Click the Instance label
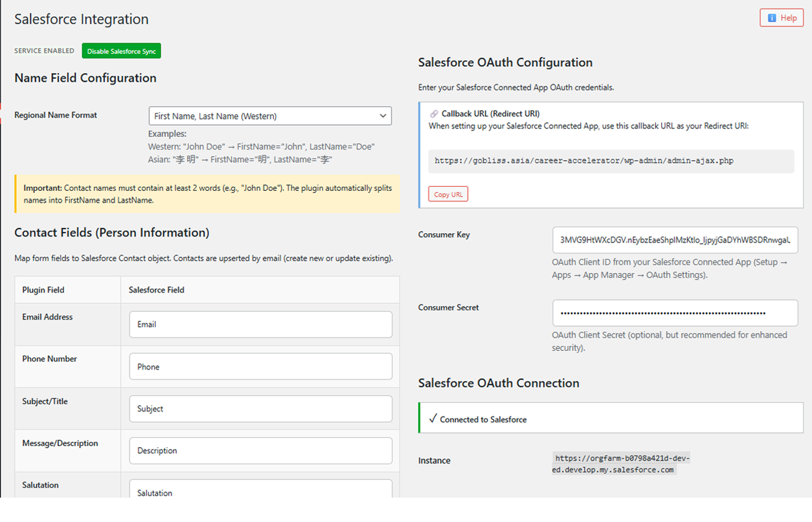This screenshot has width=812, height=522. coord(434,461)
